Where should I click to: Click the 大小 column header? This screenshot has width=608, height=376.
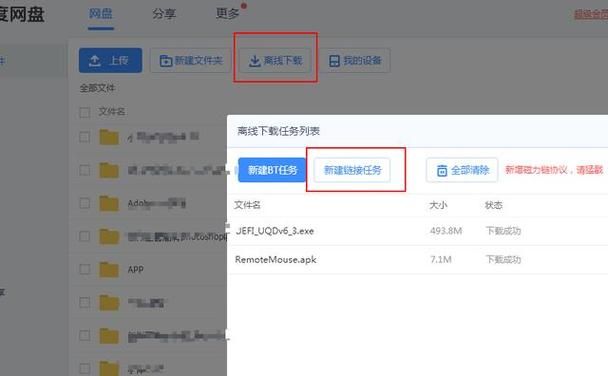(439, 205)
